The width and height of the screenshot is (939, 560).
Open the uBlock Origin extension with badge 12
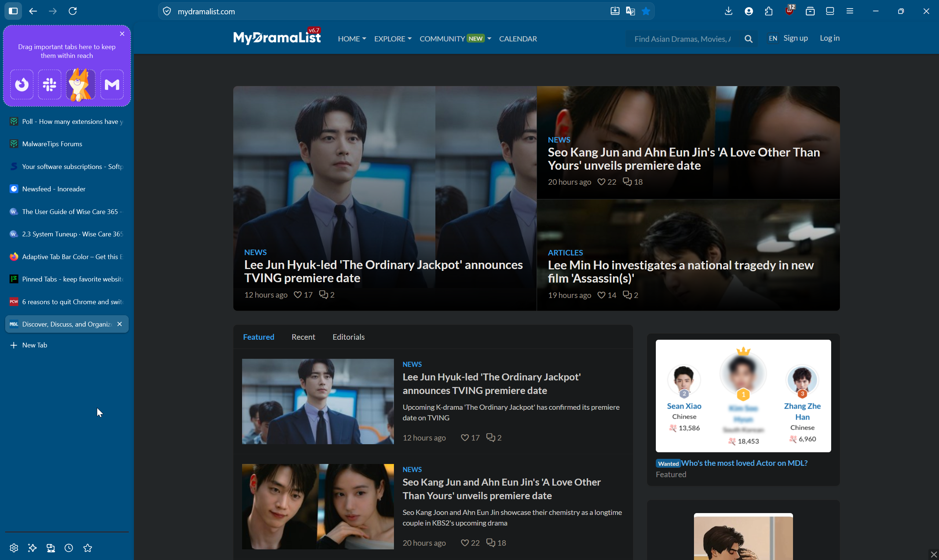tap(789, 10)
